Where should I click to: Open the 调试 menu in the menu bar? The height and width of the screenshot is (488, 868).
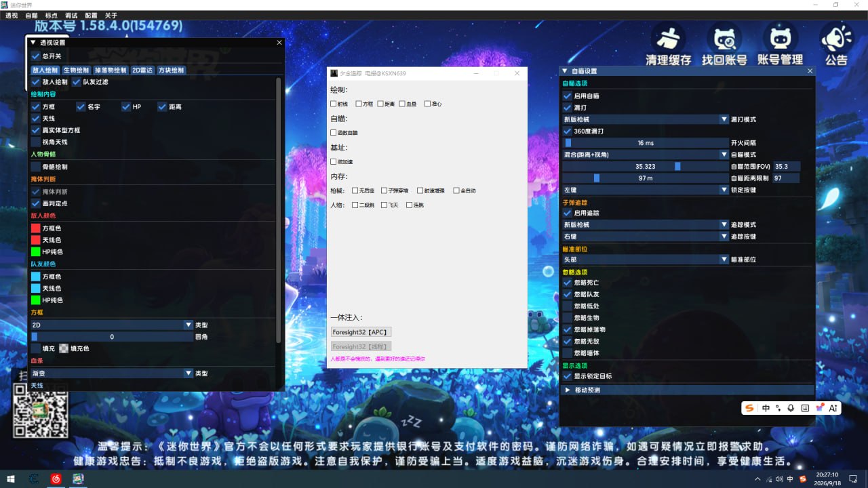[71, 16]
